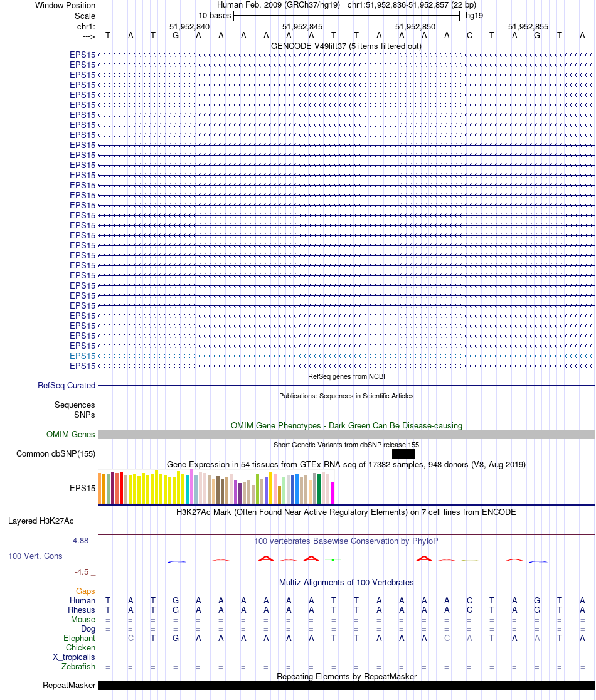Viewport: 596px width, 700px height.
Task: Click the orange Gaps label
Action: [x=85, y=591]
